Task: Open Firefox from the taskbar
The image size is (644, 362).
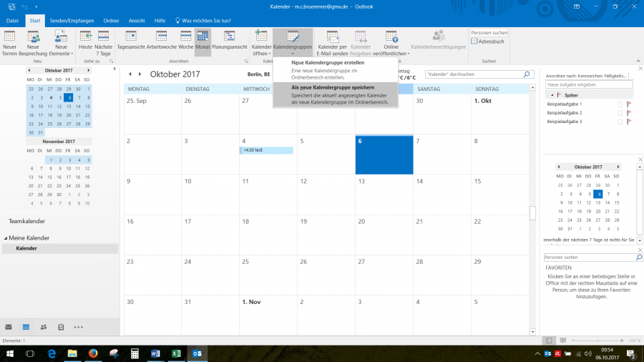Action: point(93,353)
